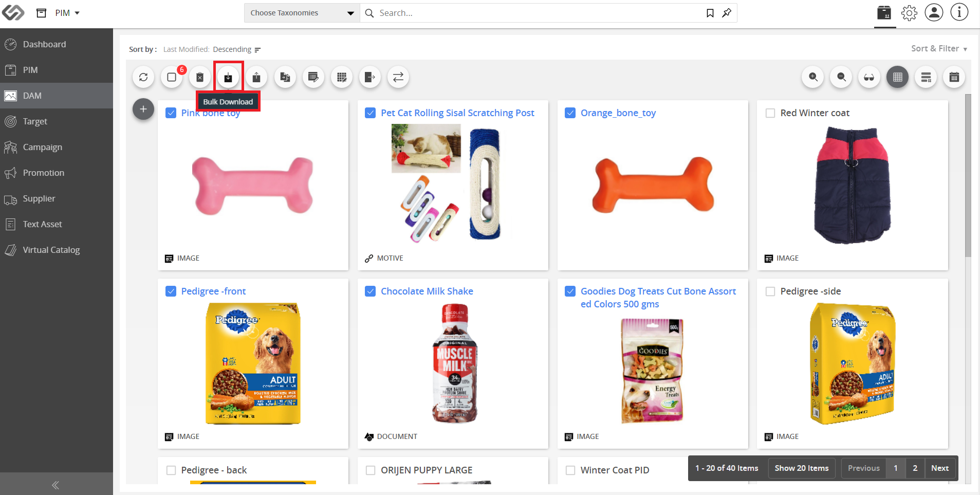This screenshot has height=495, width=980.
Task: Open Dashboard in the sidebar
Action: point(57,44)
